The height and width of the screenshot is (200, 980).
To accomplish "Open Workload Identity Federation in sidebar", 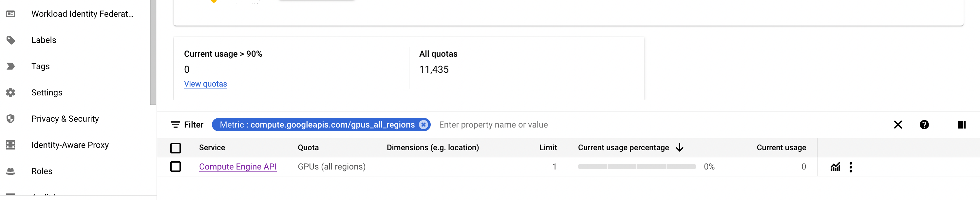I will click(x=82, y=14).
